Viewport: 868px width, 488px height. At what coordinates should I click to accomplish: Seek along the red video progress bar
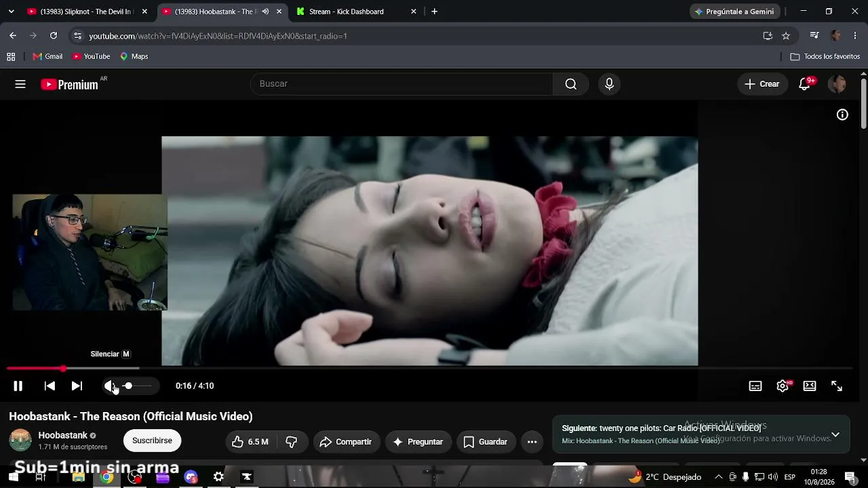point(430,368)
